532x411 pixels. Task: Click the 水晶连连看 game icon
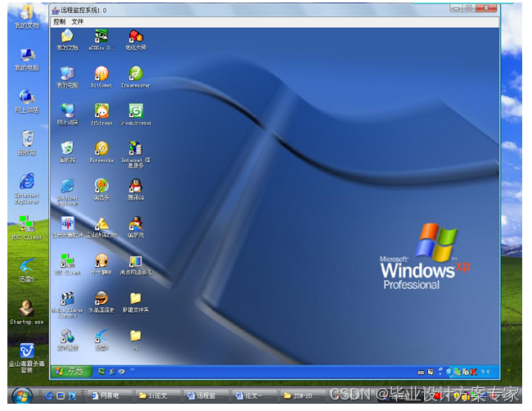(101, 302)
